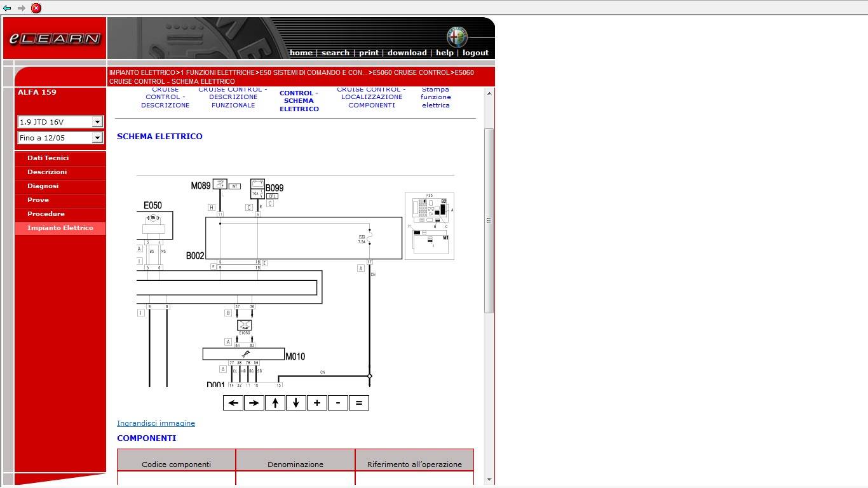
Task: Select Impianto Elettrico in the sidebar
Action: click(60, 228)
